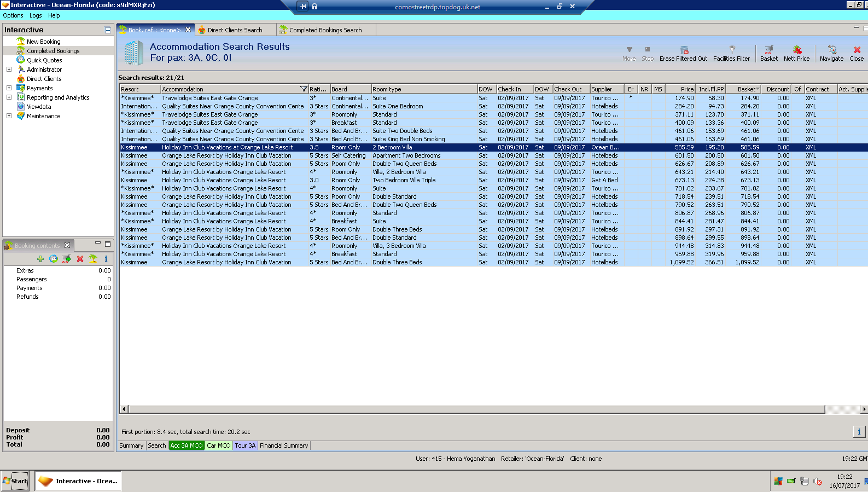Click Erase Filtered Out toolbar icon

pos(683,53)
